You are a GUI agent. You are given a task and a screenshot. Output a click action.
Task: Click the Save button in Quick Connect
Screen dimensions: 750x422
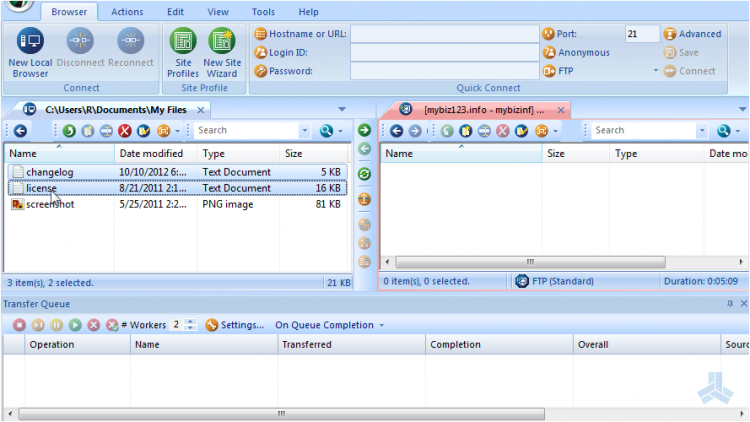681,53
